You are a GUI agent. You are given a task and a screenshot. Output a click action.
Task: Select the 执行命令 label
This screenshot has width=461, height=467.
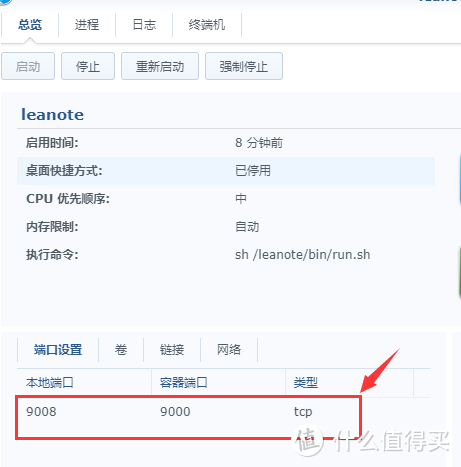point(52,255)
